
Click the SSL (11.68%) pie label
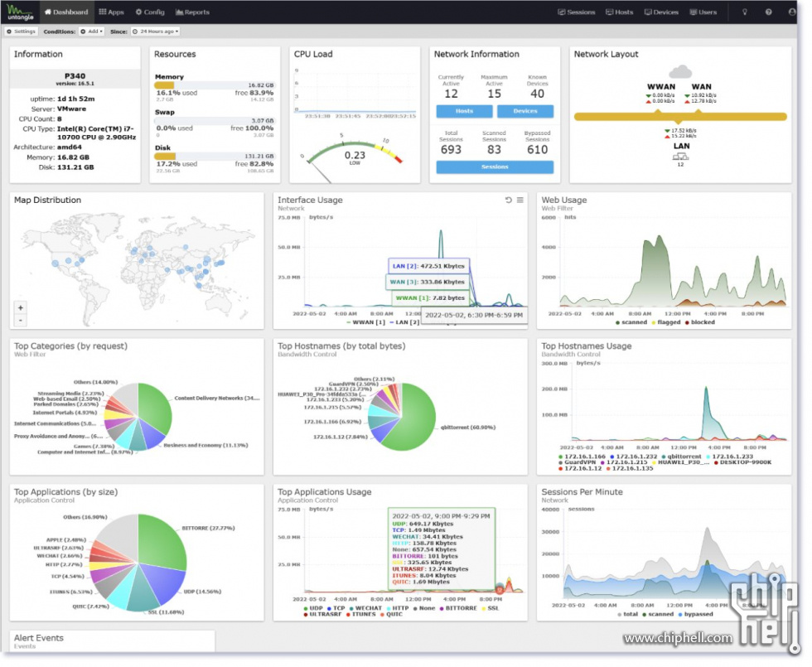click(166, 612)
